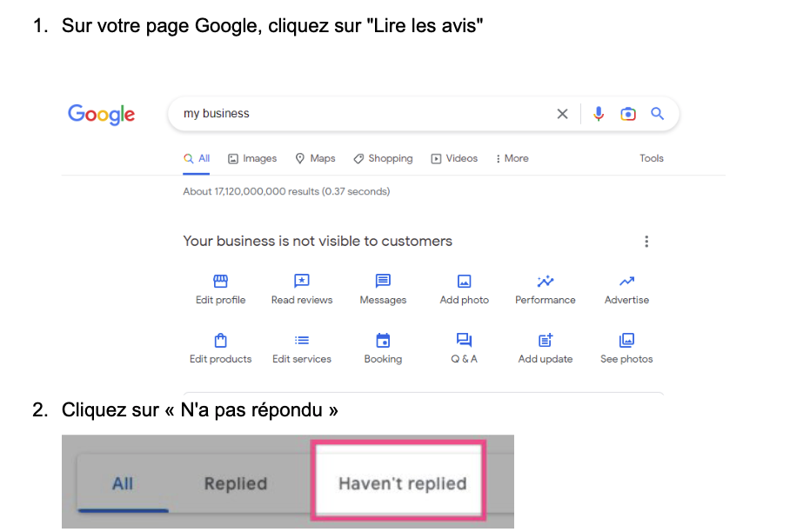Open the three-dot business options menu
Viewport: 790px width, 532px height.
pyautogui.click(x=646, y=242)
